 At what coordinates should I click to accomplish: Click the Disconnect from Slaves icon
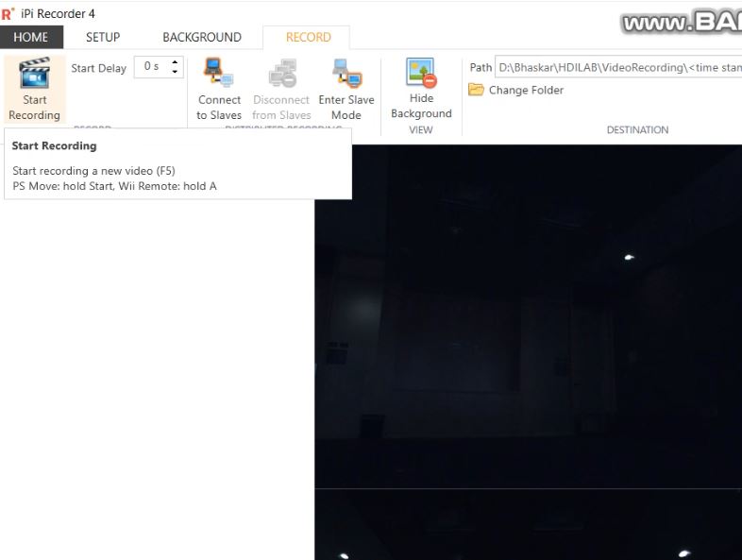(281, 74)
